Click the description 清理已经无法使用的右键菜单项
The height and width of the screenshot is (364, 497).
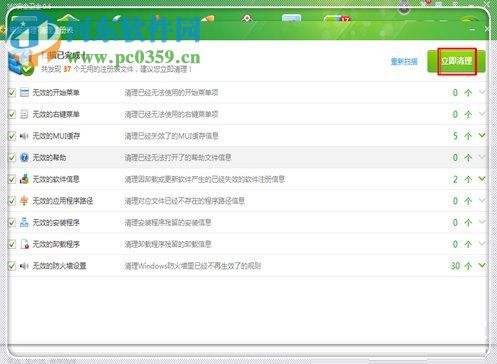(x=171, y=114)
